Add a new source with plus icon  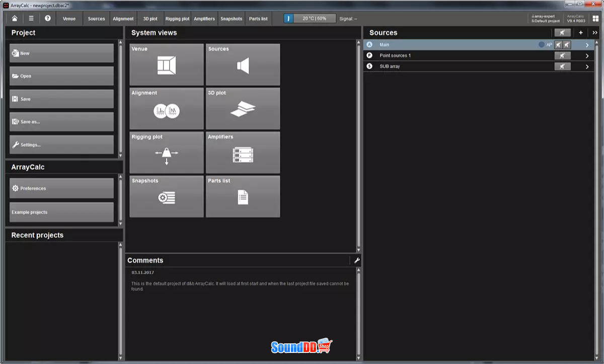581,33
